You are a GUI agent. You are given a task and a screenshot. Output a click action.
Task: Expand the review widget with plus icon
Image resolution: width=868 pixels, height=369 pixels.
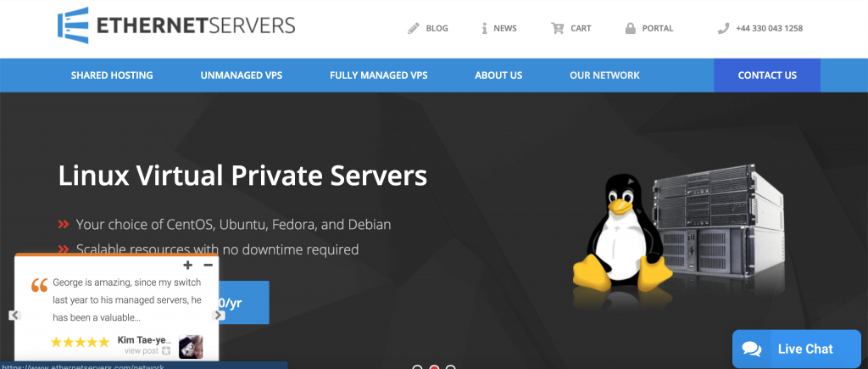click(x=187, y=265)
